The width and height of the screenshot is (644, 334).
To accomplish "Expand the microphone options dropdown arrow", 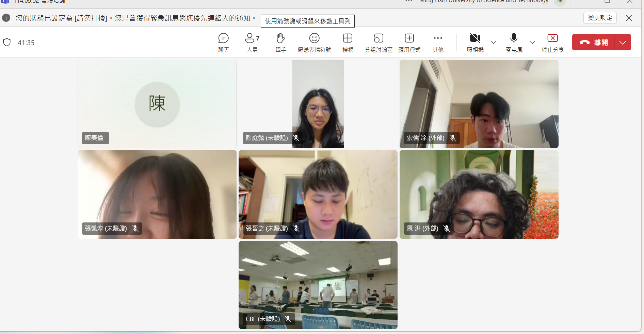I will (532, 43).
